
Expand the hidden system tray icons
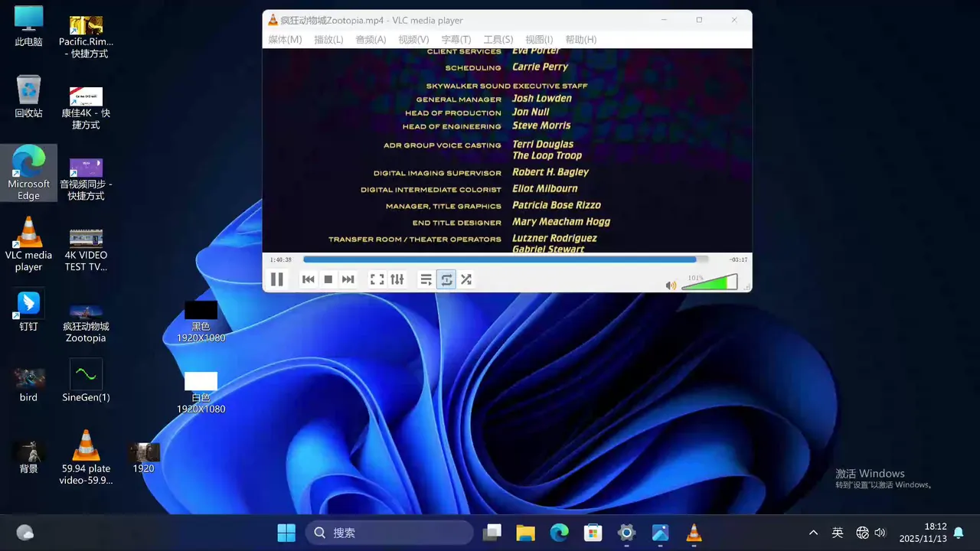pyautogui.click(x=813, y=533)
